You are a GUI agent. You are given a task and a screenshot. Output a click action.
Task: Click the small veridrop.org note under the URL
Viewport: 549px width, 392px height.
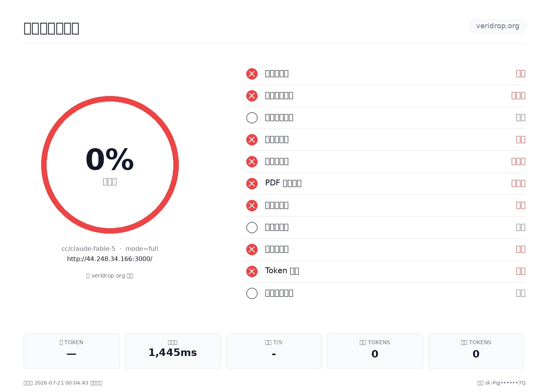pyautogui.click(x=110, y=276)
